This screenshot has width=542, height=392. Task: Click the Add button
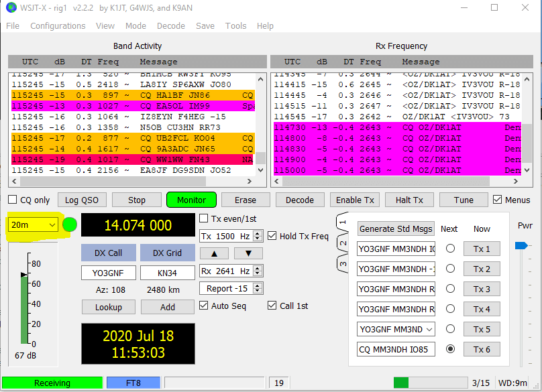coord(168,307)
